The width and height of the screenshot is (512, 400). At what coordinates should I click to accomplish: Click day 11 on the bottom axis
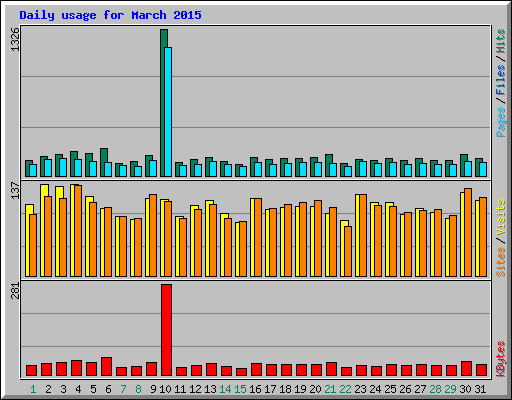180,389
